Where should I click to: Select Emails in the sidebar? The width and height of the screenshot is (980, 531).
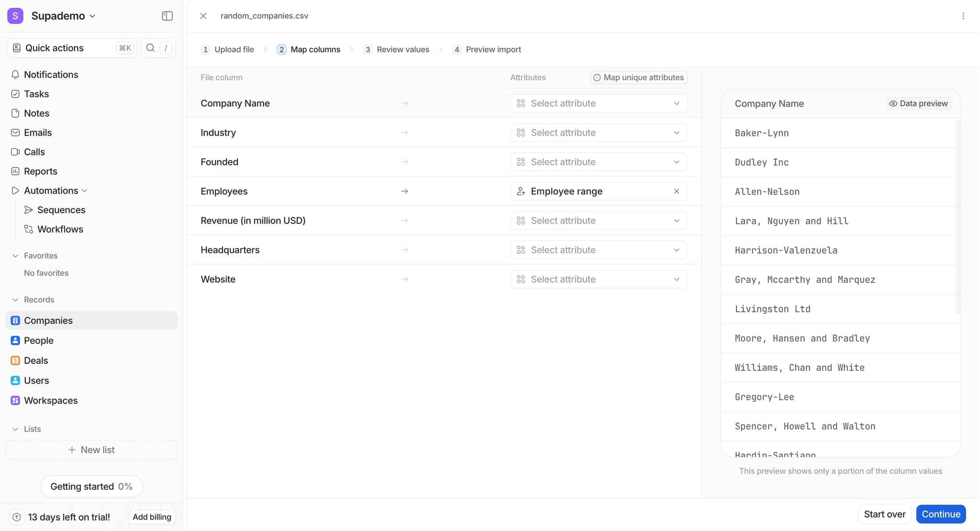[38, 133]
